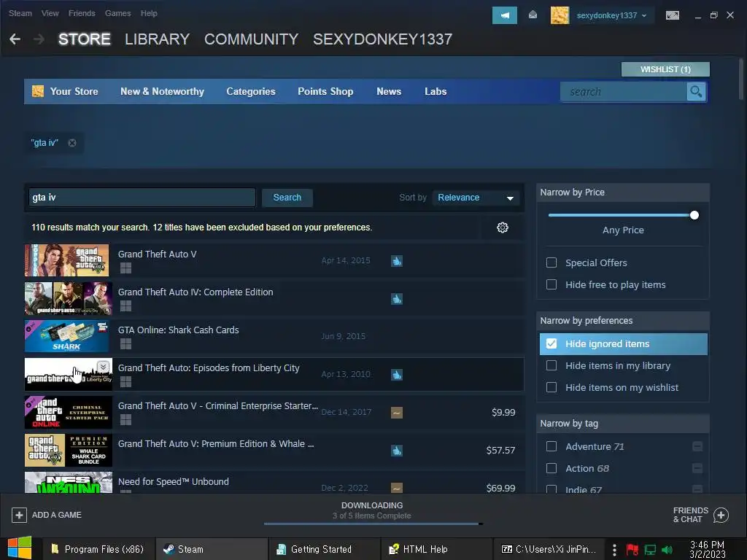Remove the "gta iv" search tag
Screen dimensions: 747x560
(x=72, y=143)
